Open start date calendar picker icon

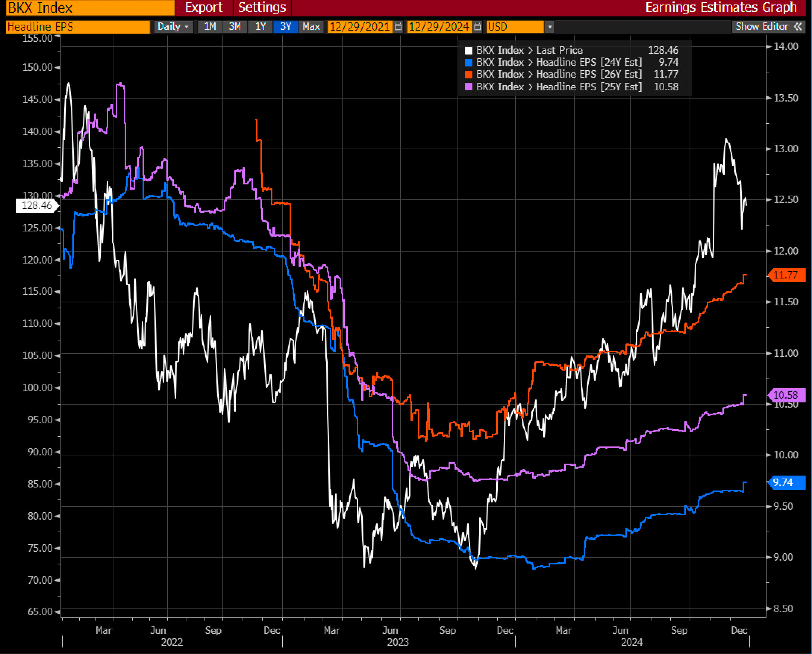pyautogui.click(x=398, y=27)
